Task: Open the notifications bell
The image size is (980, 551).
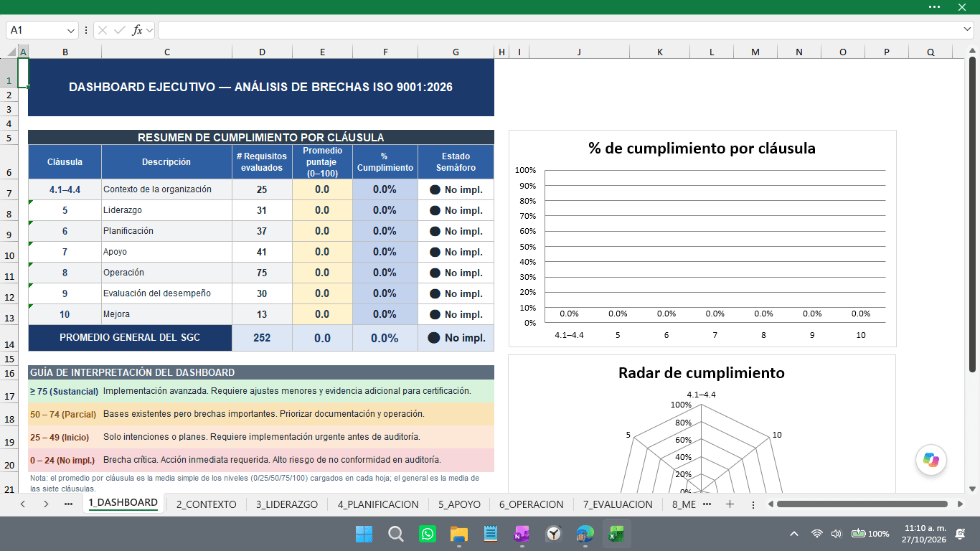Action: (x=960, y=534)
